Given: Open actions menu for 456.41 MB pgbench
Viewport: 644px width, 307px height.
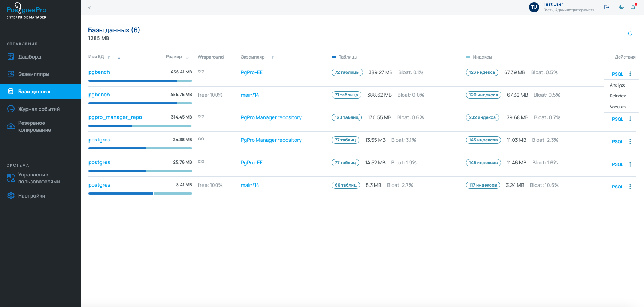Looking at the screenshot, I should (630, 74).
